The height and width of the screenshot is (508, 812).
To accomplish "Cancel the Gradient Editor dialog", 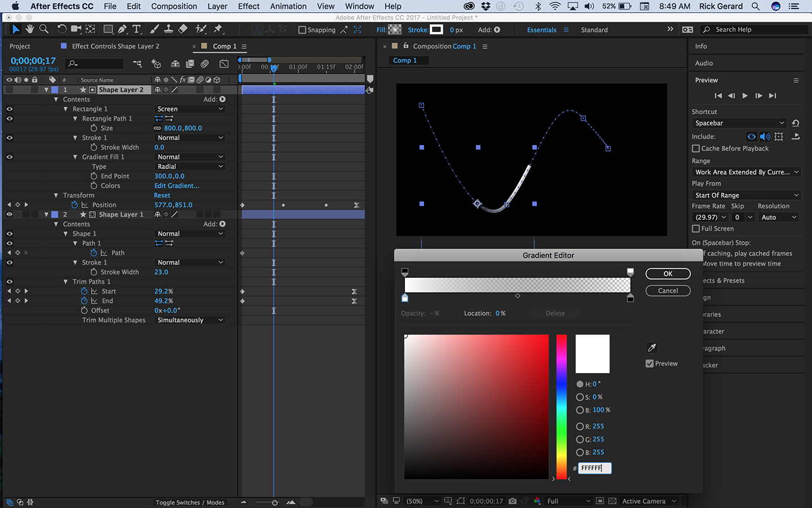I will pos(668,291).
